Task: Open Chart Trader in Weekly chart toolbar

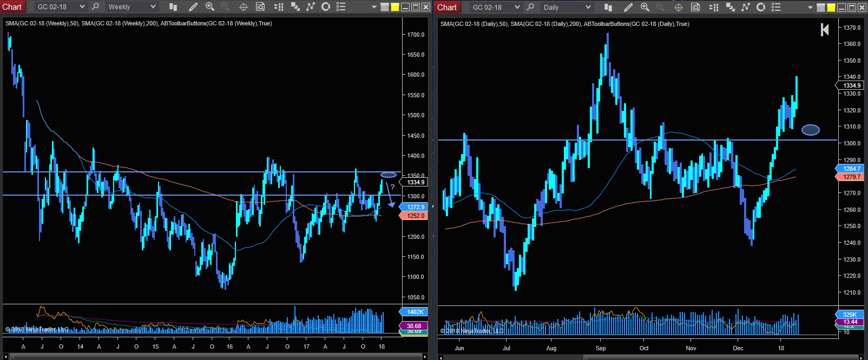Action: coord(279,7)
